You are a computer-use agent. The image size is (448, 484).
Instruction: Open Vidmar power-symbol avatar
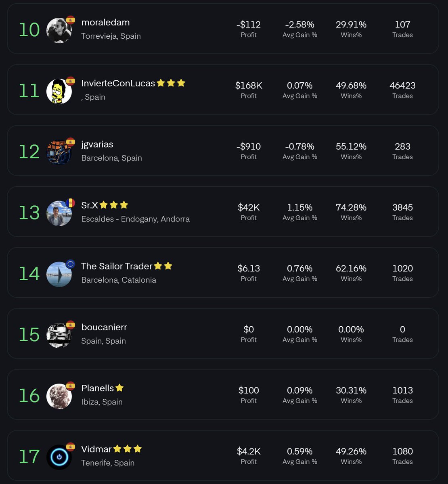59,457
